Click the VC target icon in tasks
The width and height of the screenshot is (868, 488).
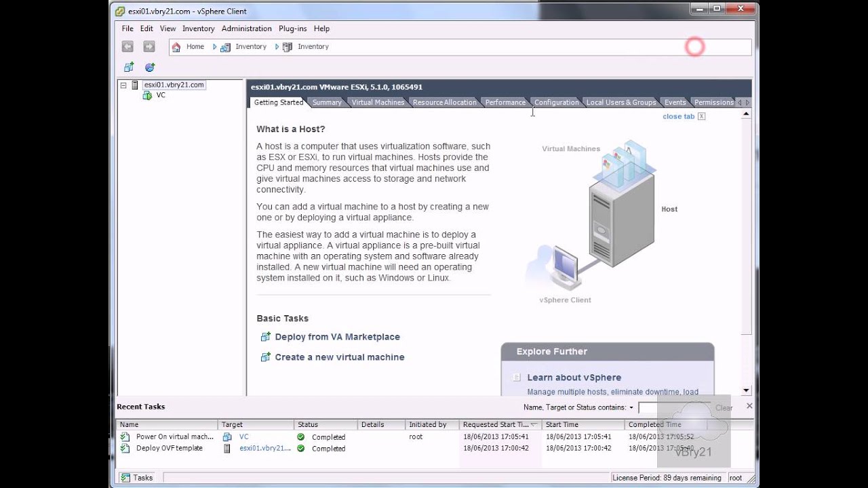[x=228, y=437]
